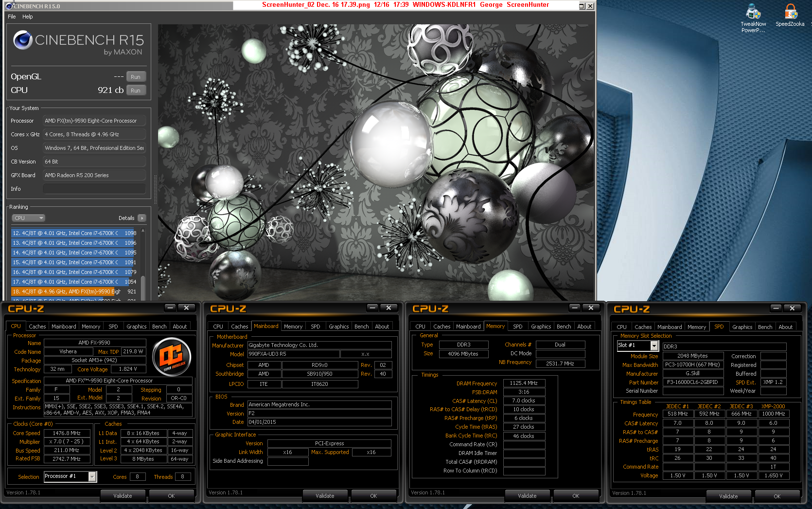Open Mainboard tab in Memory CPU-Z window
Viewport: 812px width, 509px height.
click(x=468, y=327)
